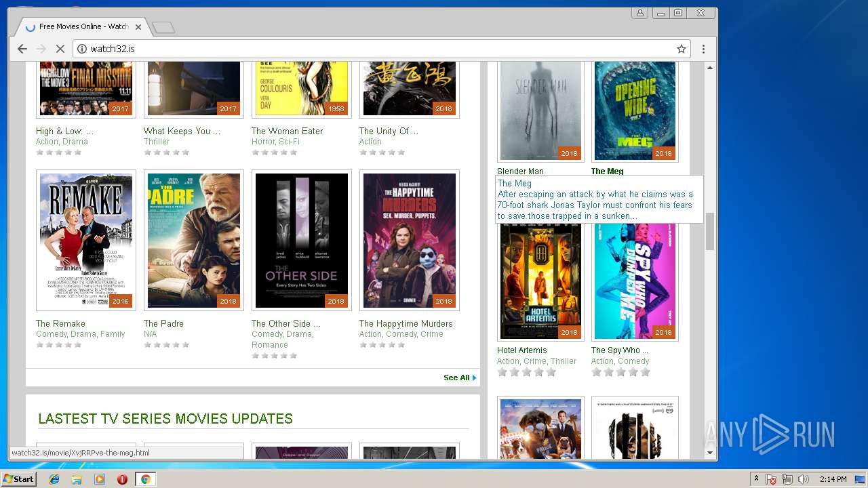Image resolution: width=868 pixels, height=488 pixels.
Task: Open The Other Side title link
Action: [286, 323]
